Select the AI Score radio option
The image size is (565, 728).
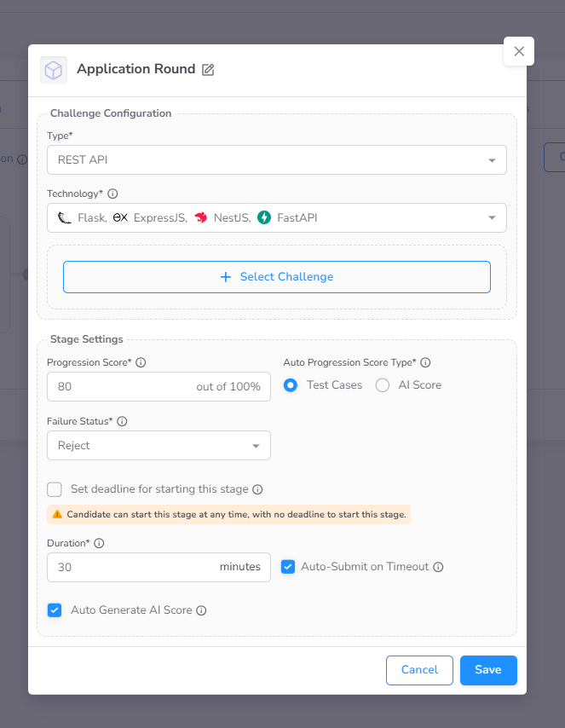(x=382, y=385)
